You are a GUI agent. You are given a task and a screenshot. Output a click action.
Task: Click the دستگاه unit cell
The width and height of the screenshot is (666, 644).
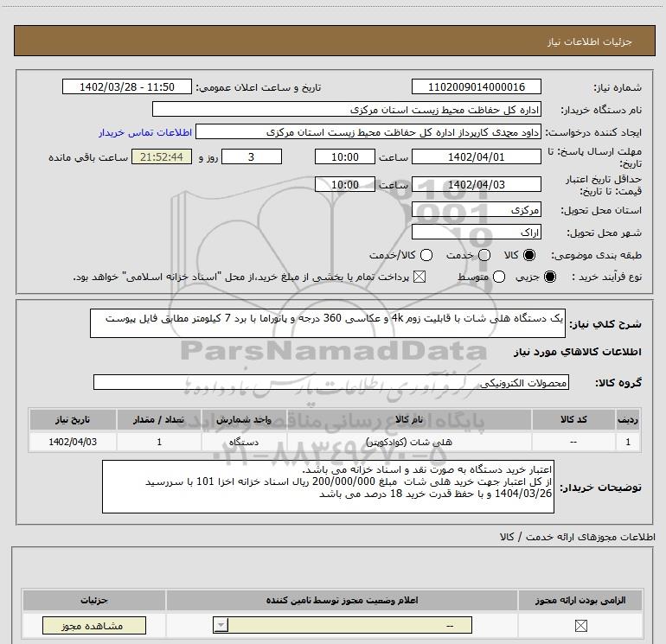[x=244, y=442]
